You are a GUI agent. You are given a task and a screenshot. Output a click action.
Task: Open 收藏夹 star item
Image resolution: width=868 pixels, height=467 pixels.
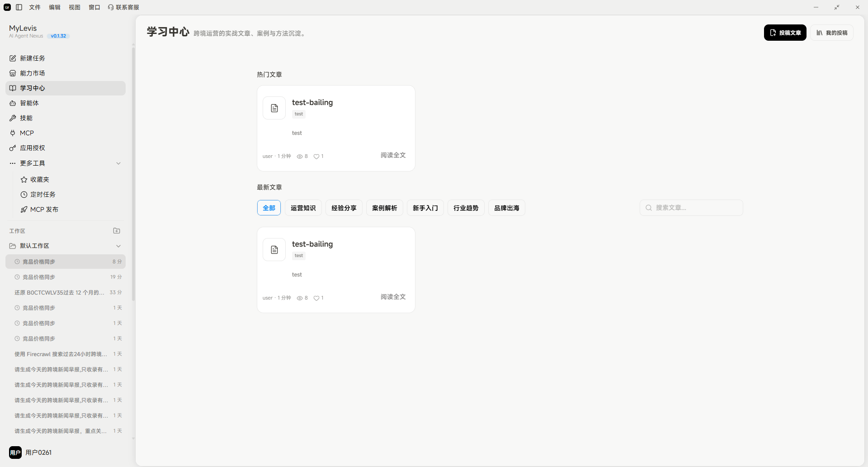coord(71,180)
